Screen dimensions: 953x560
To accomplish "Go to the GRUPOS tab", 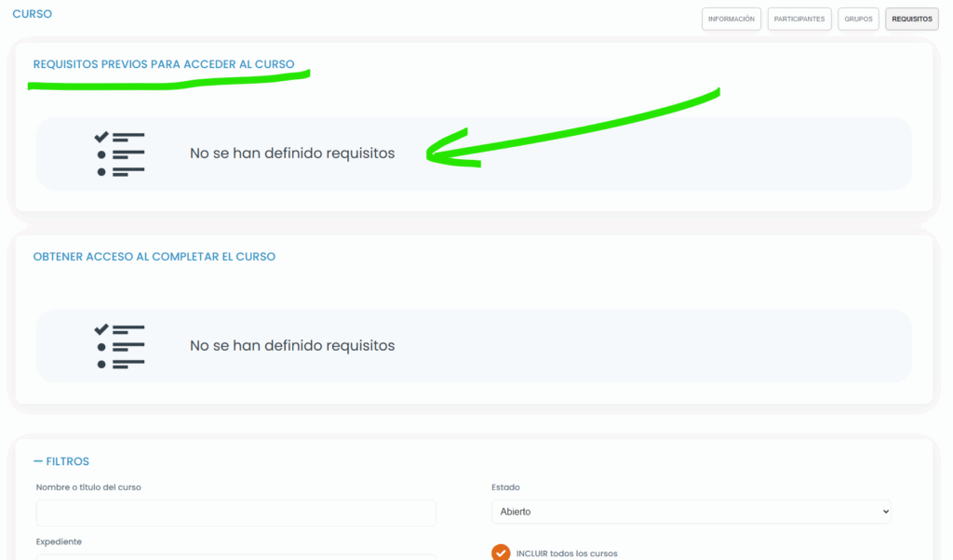I will point(858,19).
